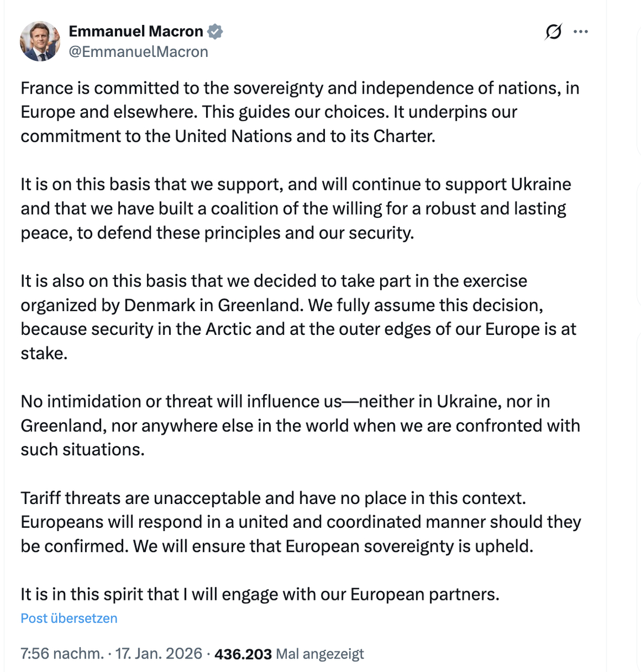Open Emmanuel Macron's profile picture
The width and height of the screenshot is (641, 672).
coord(40,41)
